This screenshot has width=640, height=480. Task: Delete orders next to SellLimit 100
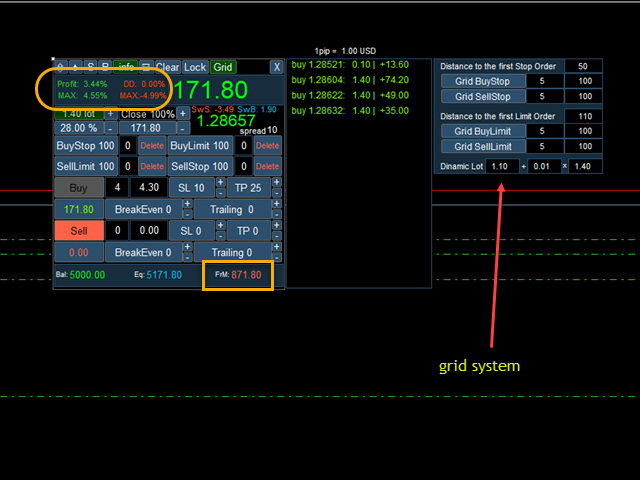tap(152, 167)
